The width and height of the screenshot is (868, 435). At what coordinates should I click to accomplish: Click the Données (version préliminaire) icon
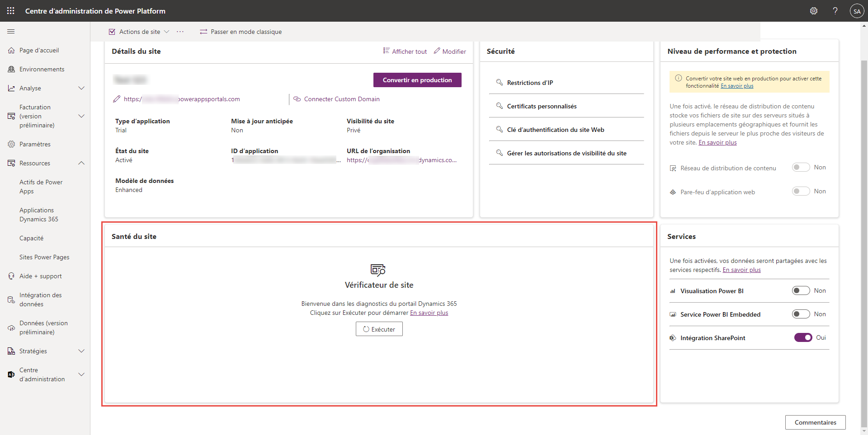[x=11, y=328]
